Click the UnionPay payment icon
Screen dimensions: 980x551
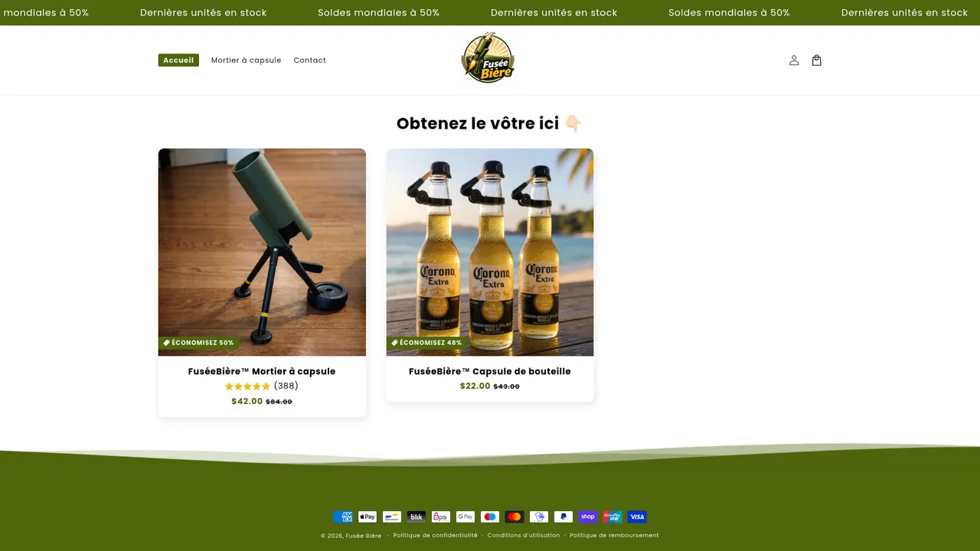pos(612,517)
